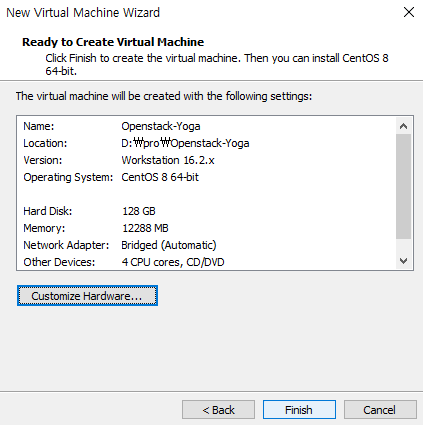Select the D:\pro\Openstack-Yoga location value
This screenshot has height=425, width=423.
click(185, 143)
